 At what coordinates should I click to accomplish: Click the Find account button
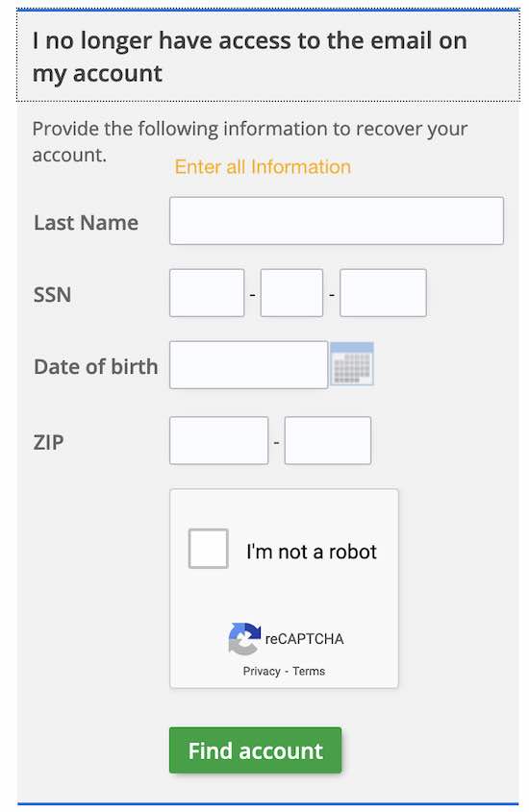(256, 750)
